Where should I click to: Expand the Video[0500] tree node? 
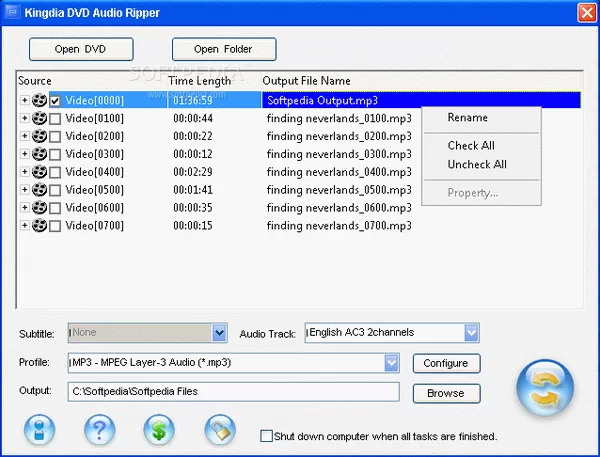pos(24,189)
